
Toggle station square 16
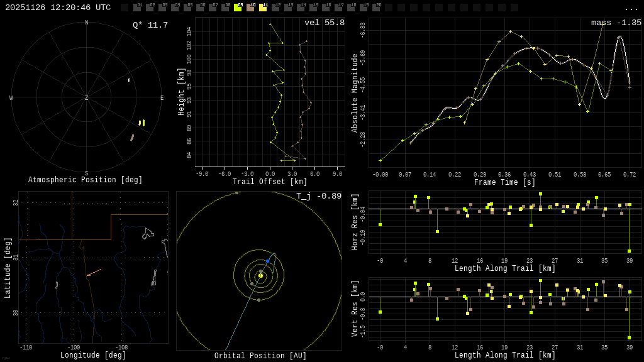[x=326, y=8]
